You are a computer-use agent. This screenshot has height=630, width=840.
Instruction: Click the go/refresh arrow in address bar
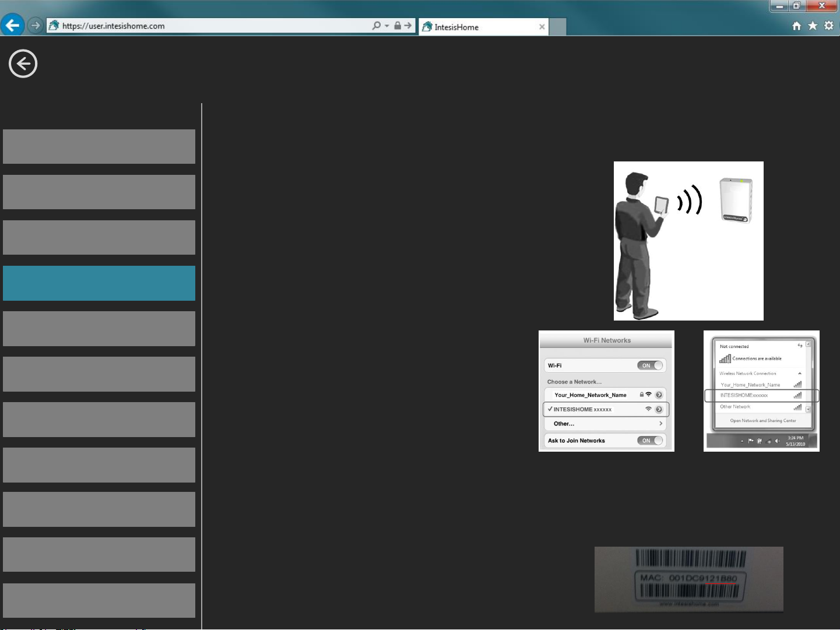coord(408,26)
